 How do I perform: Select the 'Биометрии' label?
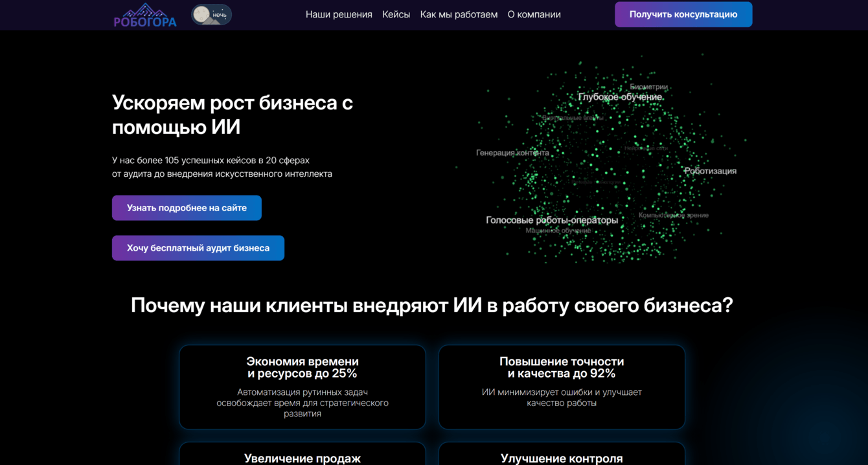click(x=650, y=85)
